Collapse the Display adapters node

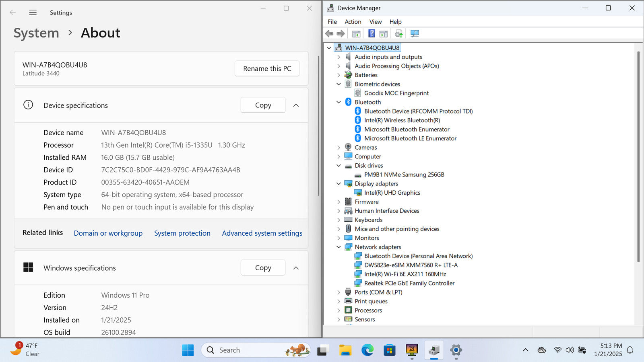coord(339,184)
